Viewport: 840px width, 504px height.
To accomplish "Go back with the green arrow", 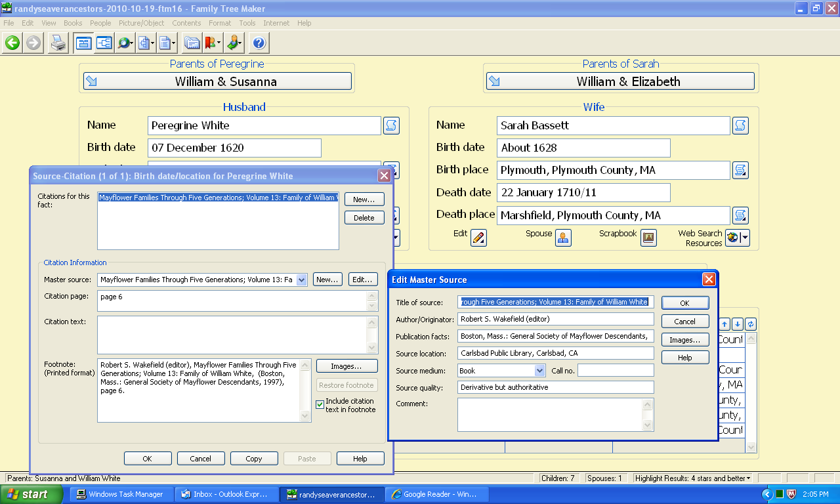I will 12,43.
